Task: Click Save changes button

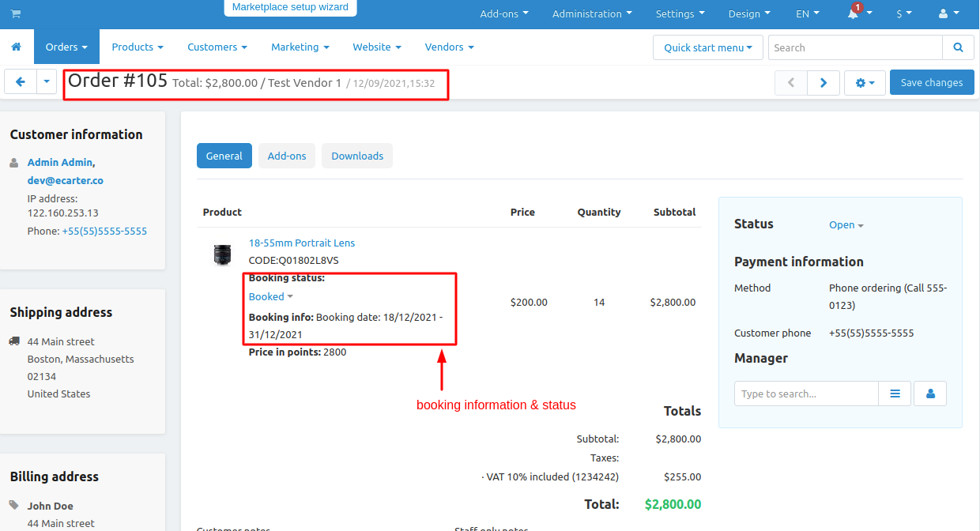Action: pyautogui.click(x=932, y=82)
